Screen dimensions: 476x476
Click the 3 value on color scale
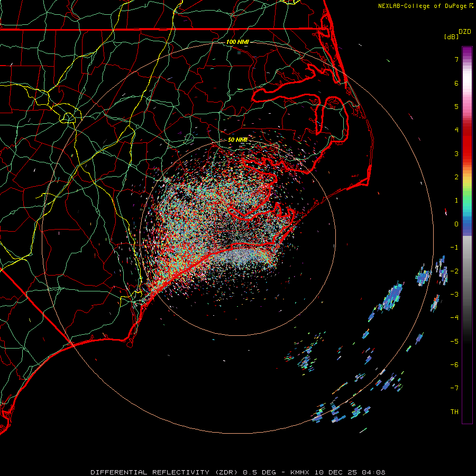(x=456, y=153)
